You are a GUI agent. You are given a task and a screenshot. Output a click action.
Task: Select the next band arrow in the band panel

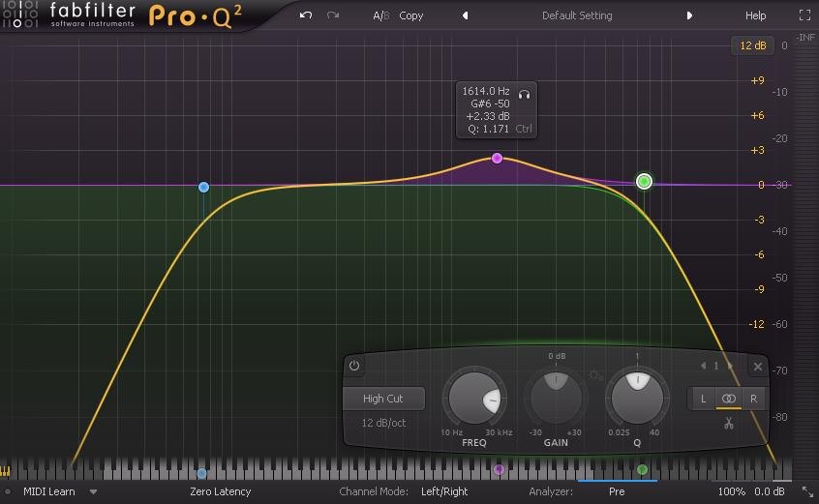[730, 366]
